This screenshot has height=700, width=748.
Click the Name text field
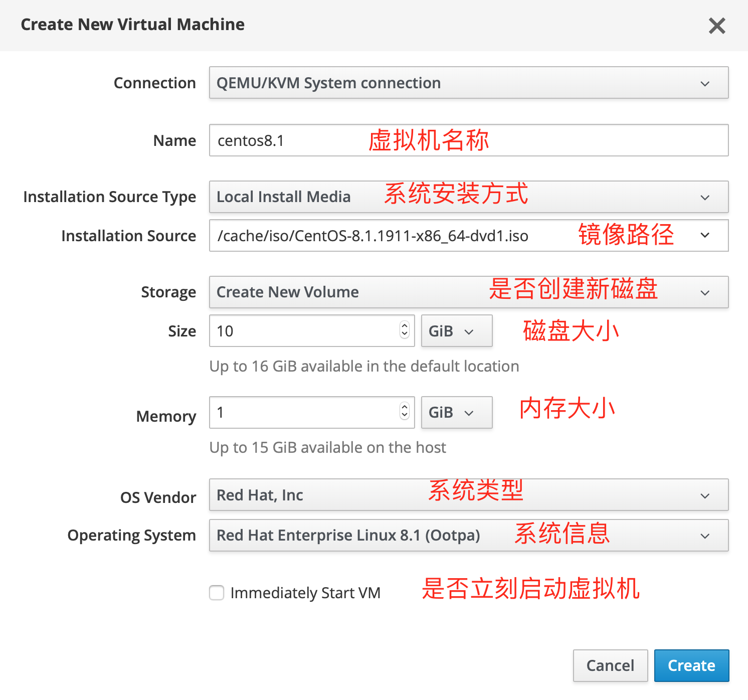tap(468, 140)
